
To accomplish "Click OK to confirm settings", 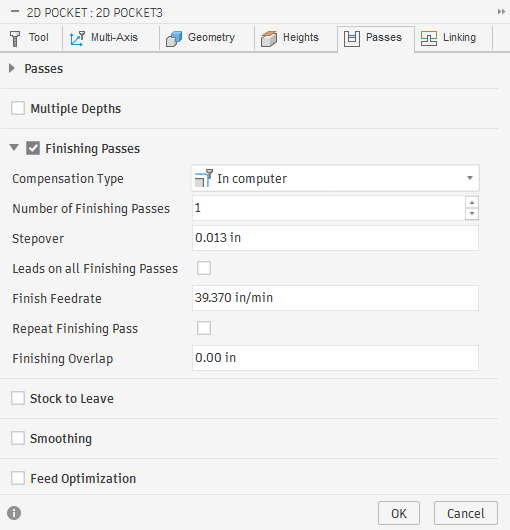I will [399, 513].
